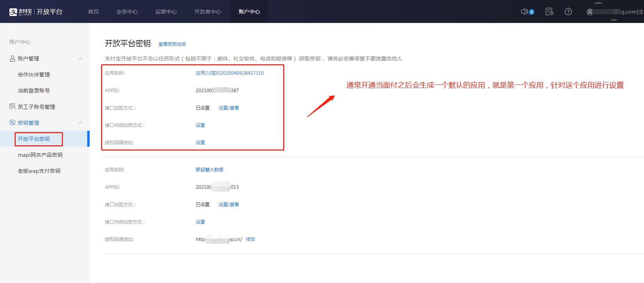
Task: Click 设置/查看 for 聚超慧大数据 接口加签方式
Action: [x=229, y=204]
